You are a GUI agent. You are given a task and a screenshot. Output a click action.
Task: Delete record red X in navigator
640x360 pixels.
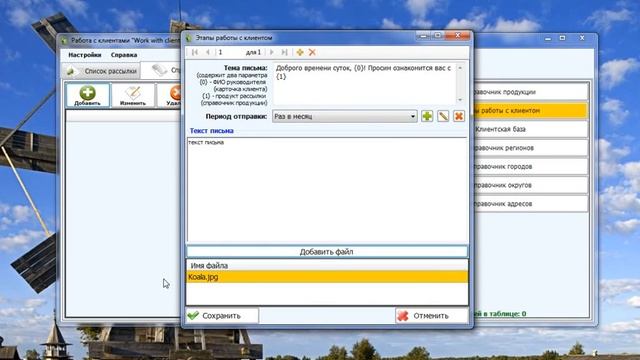click(312, 52)
